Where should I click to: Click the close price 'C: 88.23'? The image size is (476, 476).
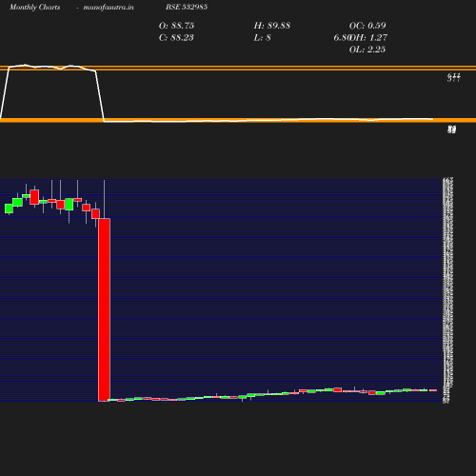(176, 38)
